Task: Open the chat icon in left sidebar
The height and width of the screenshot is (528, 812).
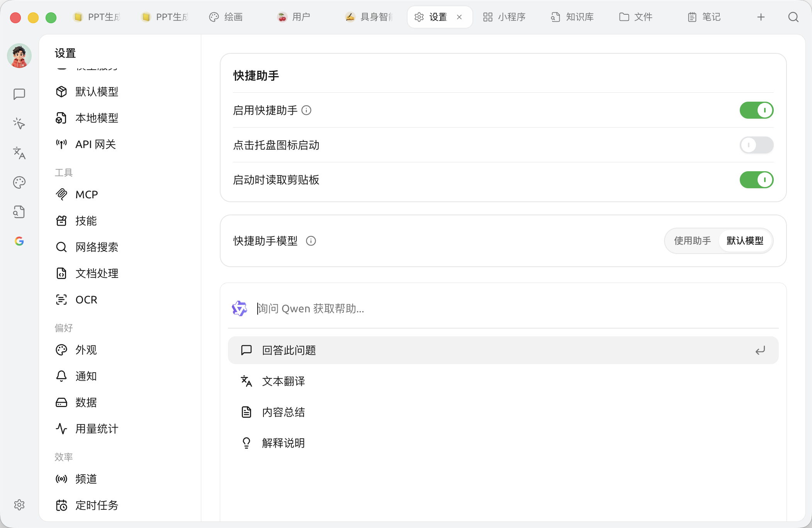Action: (x=19, y=94)
